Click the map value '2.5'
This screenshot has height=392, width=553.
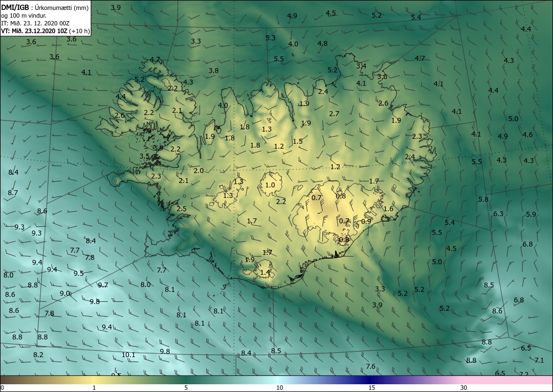tap(181, 208)
